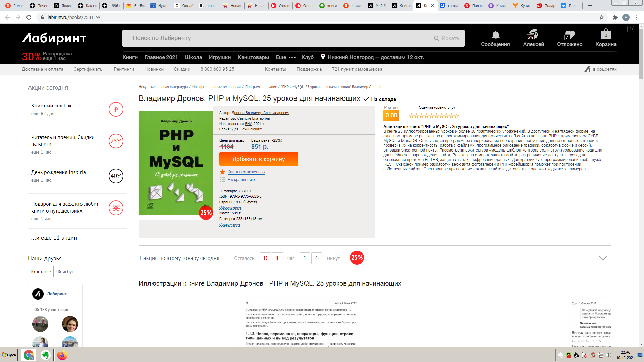Open the Клуб menu item
The width and height of the screenshot is (644, 362).
[x=307, y=57]
